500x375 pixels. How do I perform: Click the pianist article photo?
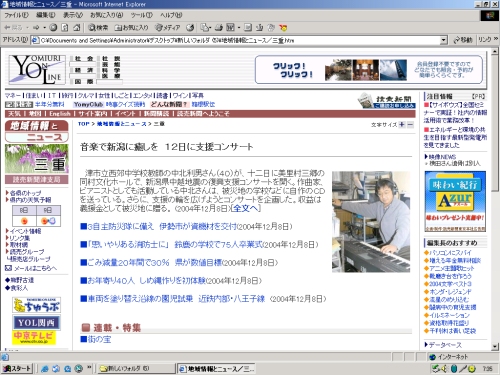[x=371, y=222]
